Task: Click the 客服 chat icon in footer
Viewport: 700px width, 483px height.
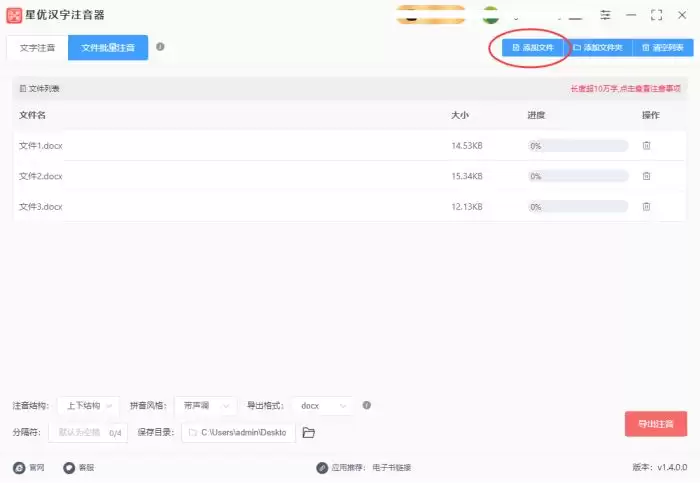Action: tap(69, 468)
